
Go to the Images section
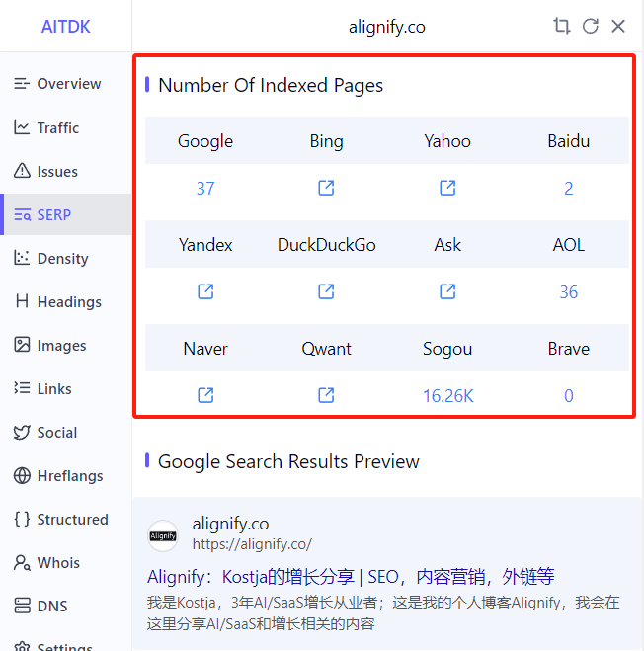coord(65,345)
